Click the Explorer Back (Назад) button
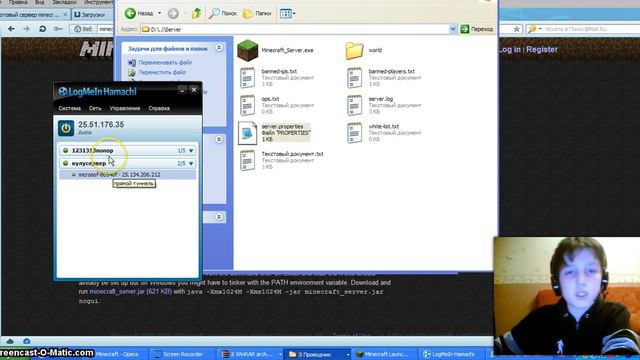Viewport: 640px width, 360px height. 139,13
